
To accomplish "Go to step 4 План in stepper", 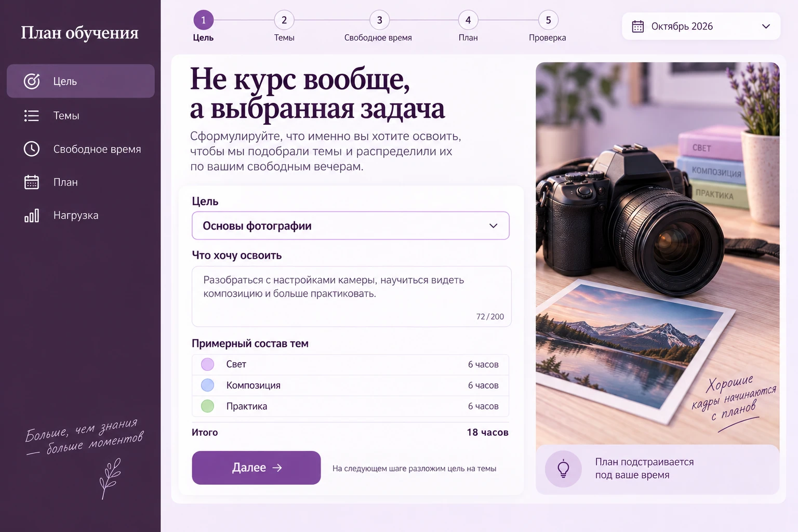I will (x=468, y=26).
